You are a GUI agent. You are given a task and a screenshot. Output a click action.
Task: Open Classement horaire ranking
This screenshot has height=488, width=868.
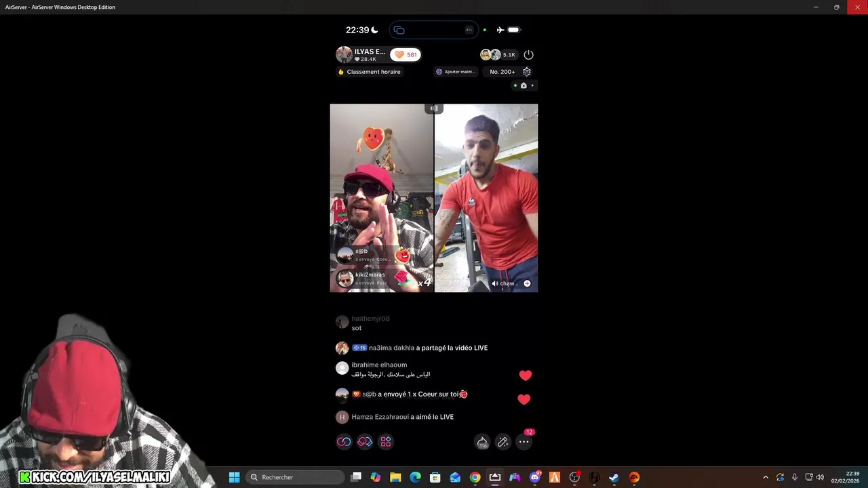(370, 72)
